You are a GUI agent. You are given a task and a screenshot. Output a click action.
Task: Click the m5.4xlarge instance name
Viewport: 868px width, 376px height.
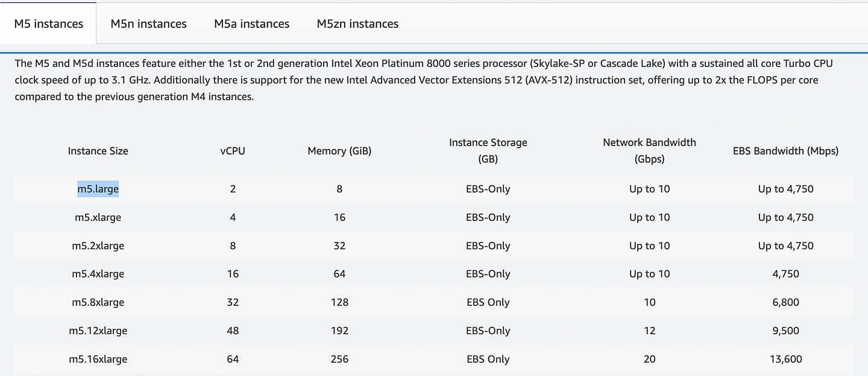[98, 274]
